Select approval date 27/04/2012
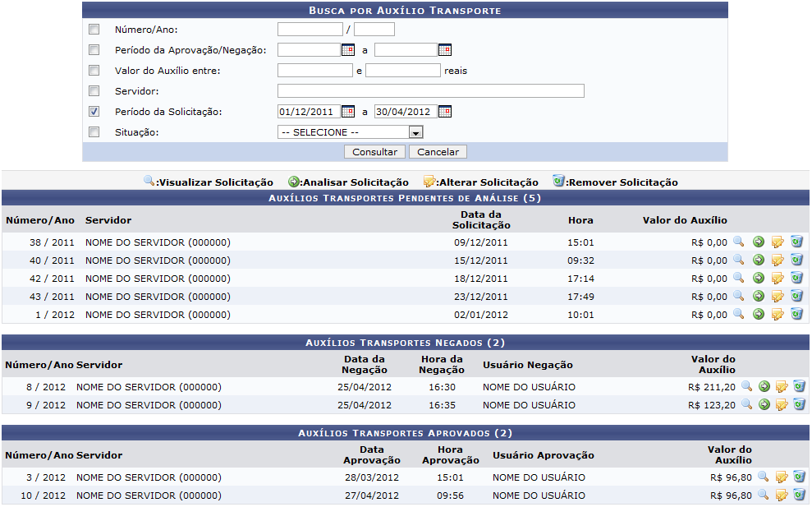812x507 pixels. point(372,495)
